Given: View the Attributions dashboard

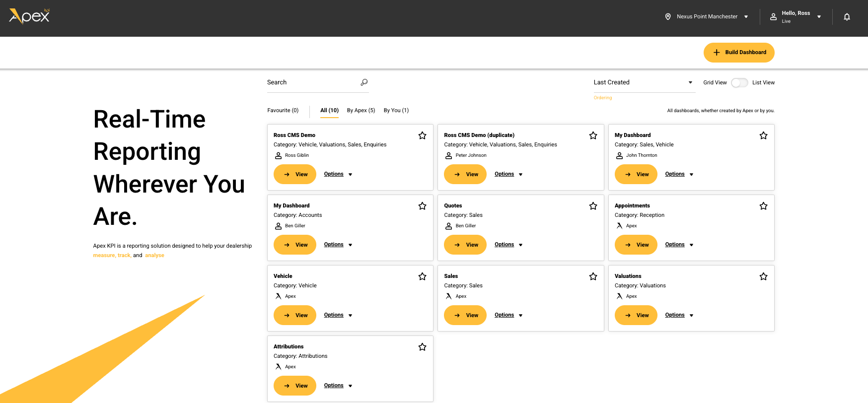Looking at the screenshot, I should pyautogui.click(x=295, y=386).
